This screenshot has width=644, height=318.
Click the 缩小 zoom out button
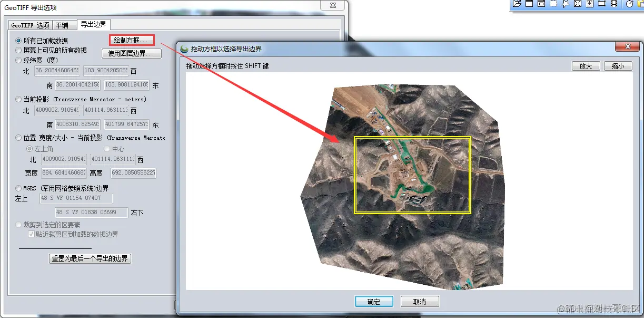click(x=618, y=66)
